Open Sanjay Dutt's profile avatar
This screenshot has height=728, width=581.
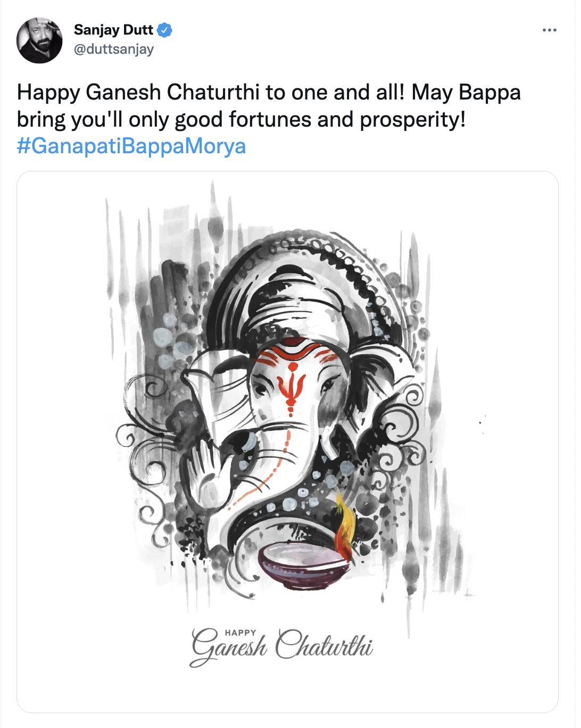coord(39,40)
